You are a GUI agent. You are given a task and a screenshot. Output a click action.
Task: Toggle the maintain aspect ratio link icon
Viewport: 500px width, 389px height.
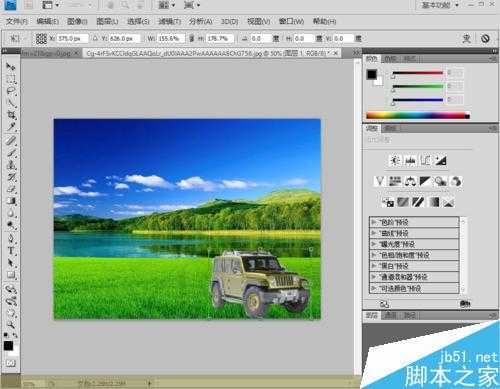pyautogui.click(x=192, y=39)
